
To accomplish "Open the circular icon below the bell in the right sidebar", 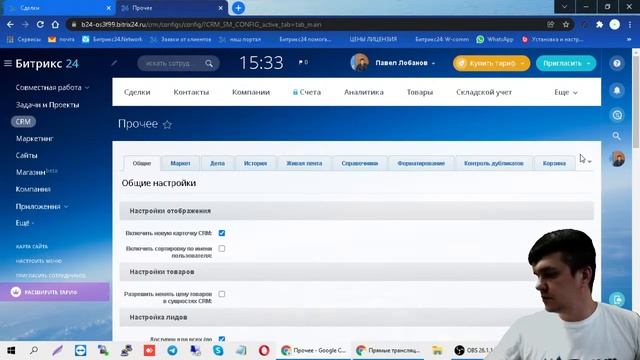I will click(617, 115).
